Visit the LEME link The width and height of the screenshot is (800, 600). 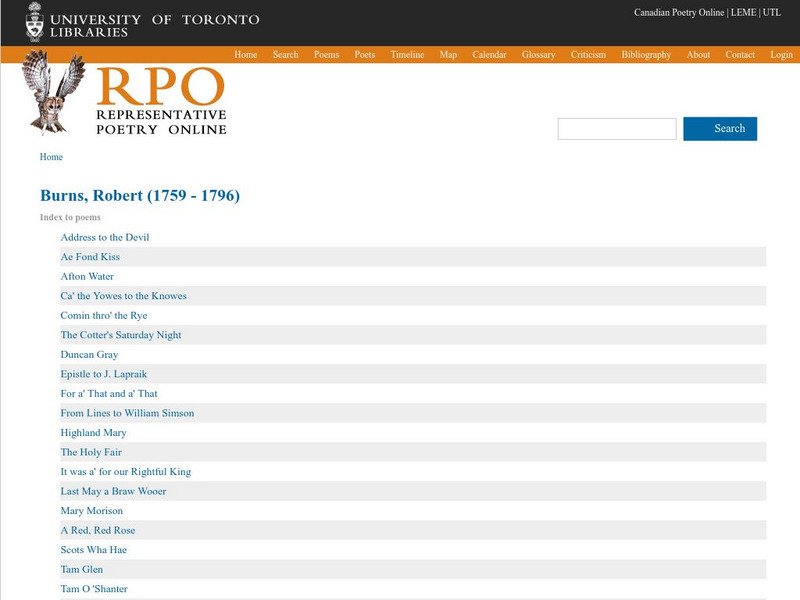click(743, 12)
